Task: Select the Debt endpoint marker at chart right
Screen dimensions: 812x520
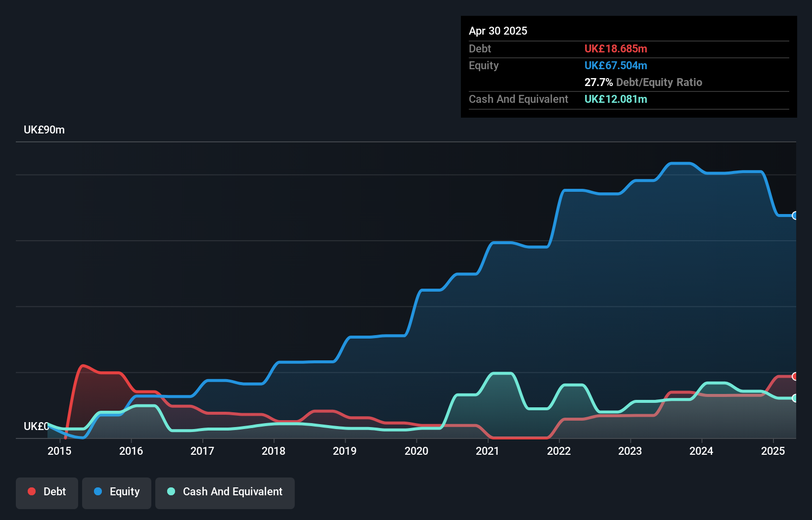Action: [x=795, y=376]
